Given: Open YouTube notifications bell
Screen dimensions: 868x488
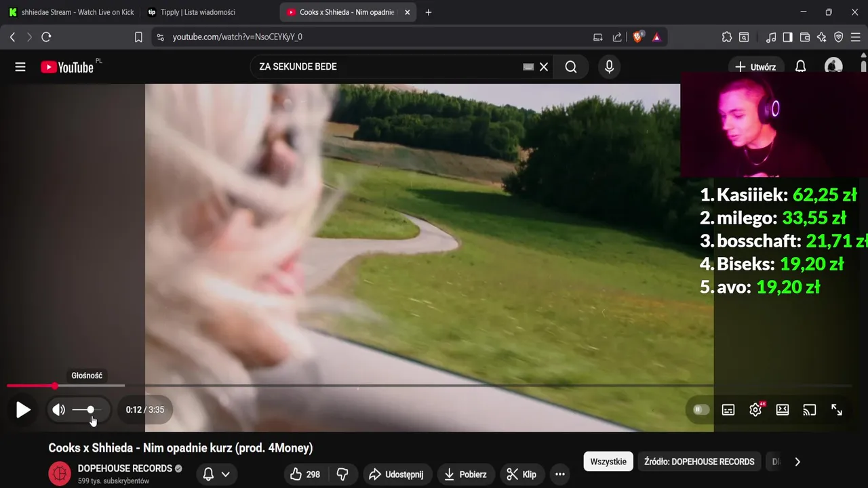Looking at the screenshot, I should point(800,67).
